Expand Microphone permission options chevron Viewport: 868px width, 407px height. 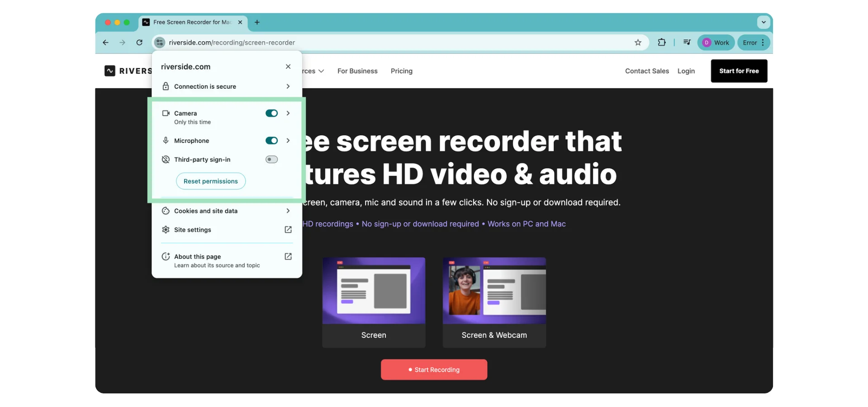288,141
